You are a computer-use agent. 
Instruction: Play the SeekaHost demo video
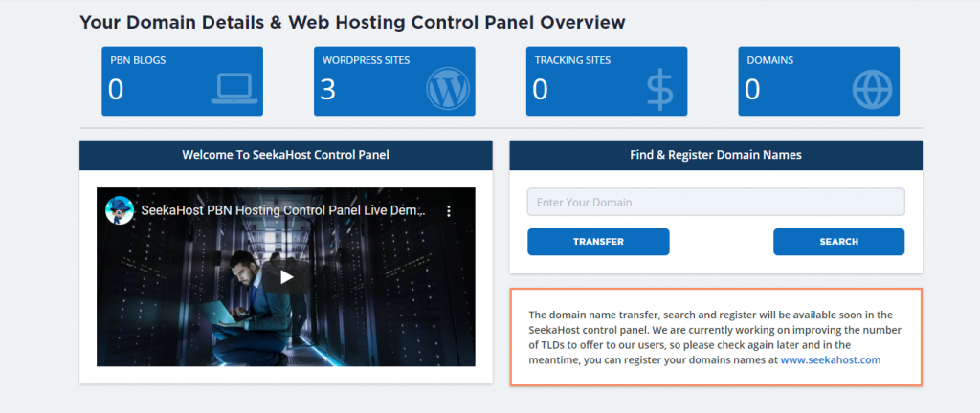(286, 277)
